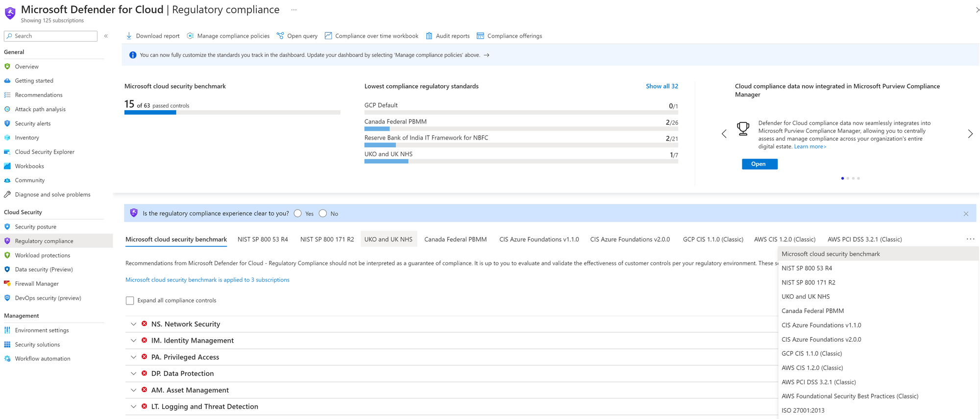This screenshot has height=419, width=980.
Task: Expand LT. Logging and Threat Detection chevron
Action: pyautogui.click(x=133, y=407)
